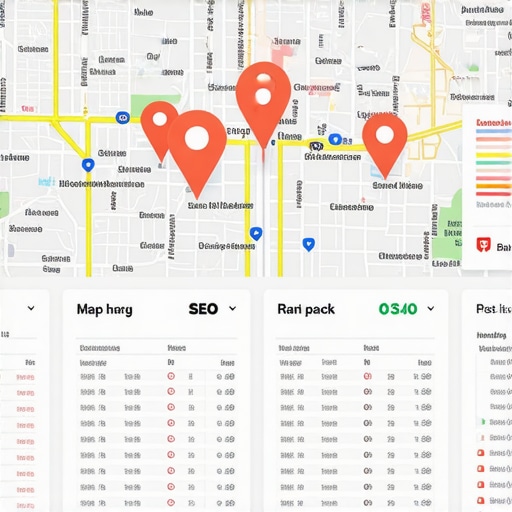Pick the yellow bar in the legend panel
This screenshot has height=512, width=512.
494,155
